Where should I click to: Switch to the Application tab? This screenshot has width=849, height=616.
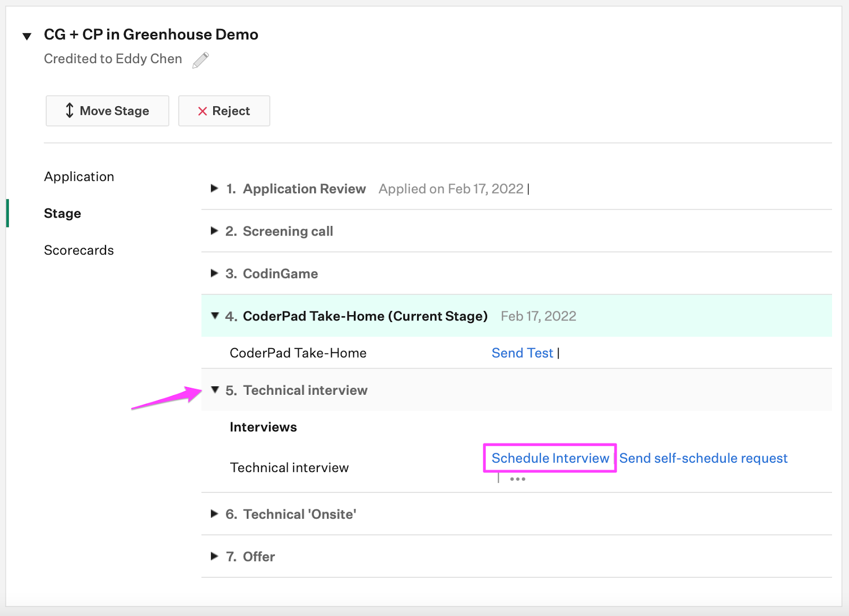coord(79,176)
